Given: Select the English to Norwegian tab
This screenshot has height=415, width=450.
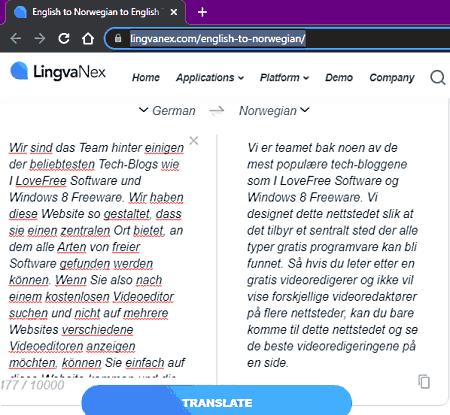Looking at the screenshot, I should 95,12.
